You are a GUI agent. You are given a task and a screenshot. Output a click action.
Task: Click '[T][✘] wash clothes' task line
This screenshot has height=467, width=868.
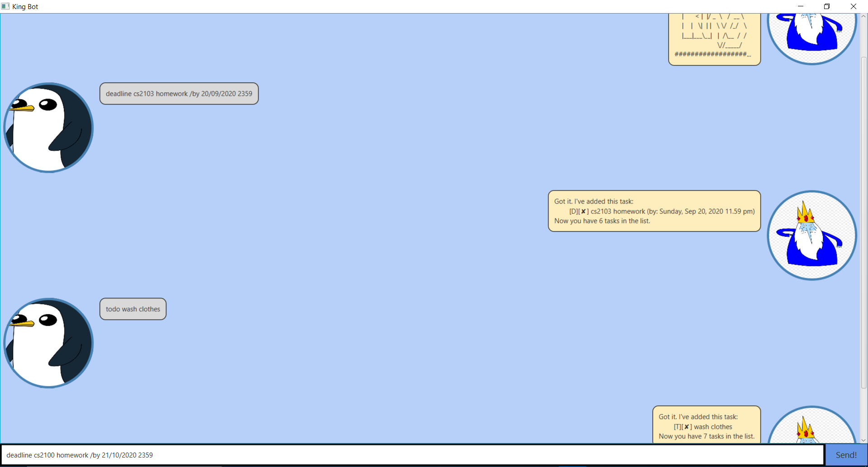[x=703, y=427]
